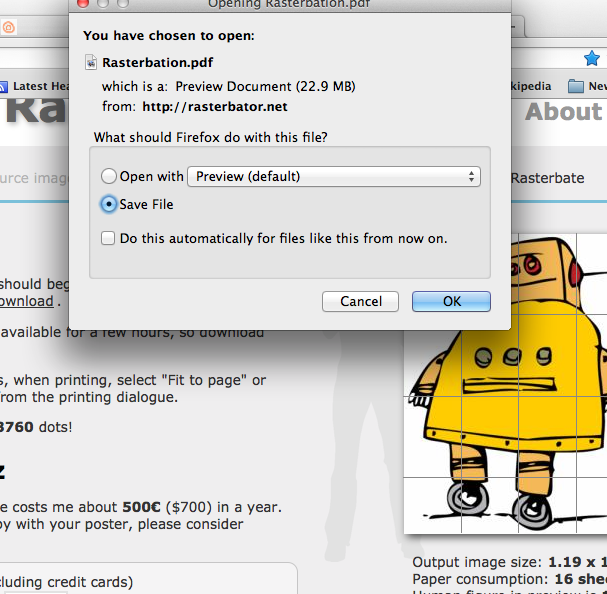Select the Save File radio button
This screenshot has width=607, height=594.
coord(109,204)
